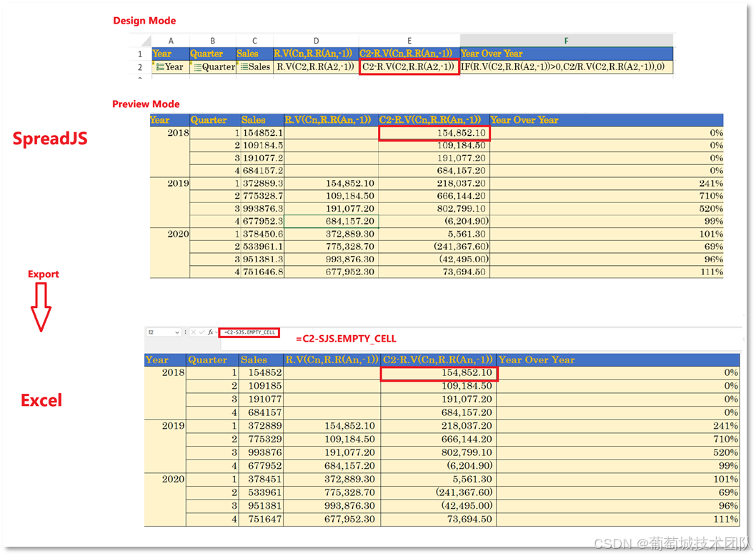Click 'Quarter' header cell in Design Mode row 1
The height and width of the screenshot is (556, 756).
pyautogui.click(x=213, y=54)
